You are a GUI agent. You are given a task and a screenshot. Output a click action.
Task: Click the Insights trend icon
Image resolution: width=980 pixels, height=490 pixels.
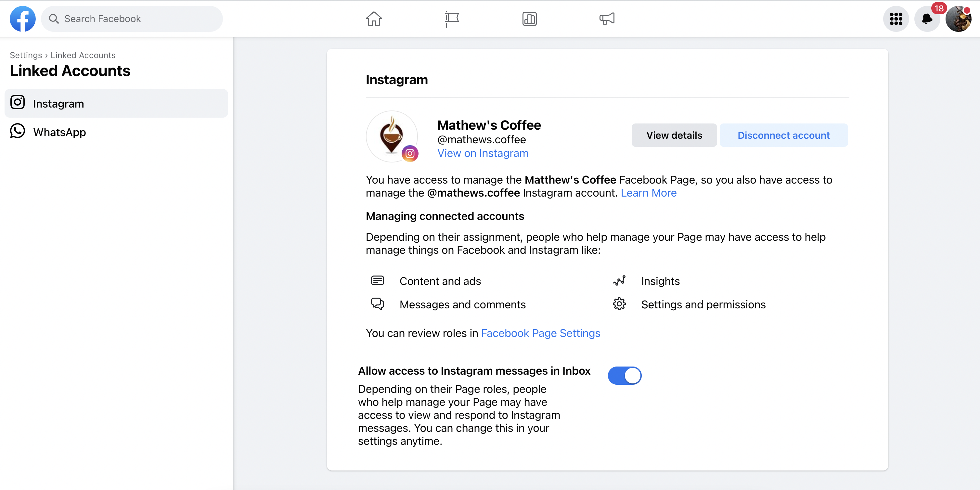click(x=619, y=281)
